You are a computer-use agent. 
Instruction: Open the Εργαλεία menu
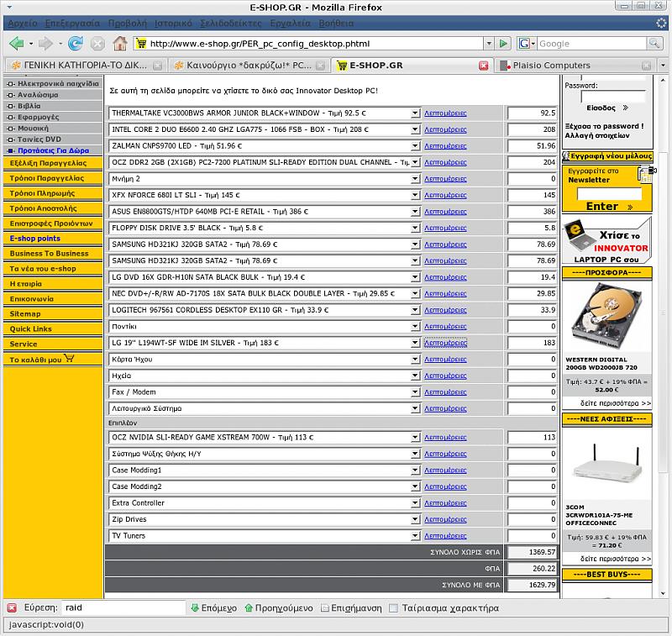tap(290, 24)
